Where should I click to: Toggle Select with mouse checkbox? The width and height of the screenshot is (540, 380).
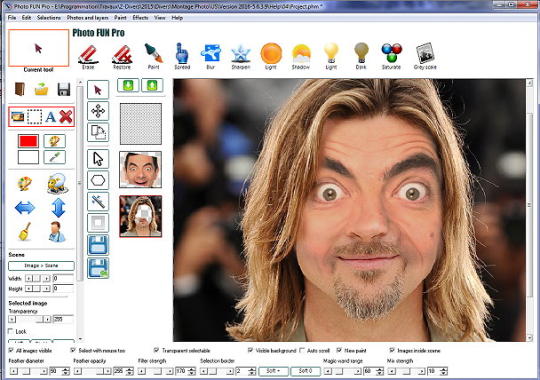[73, 350]
